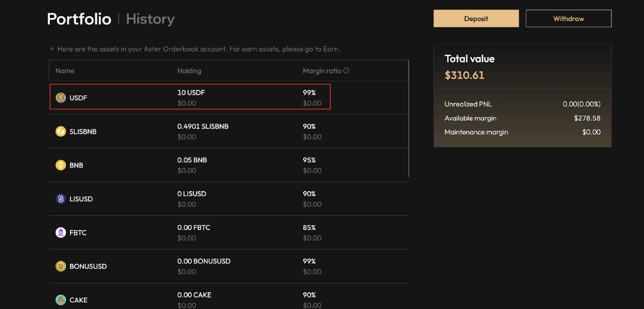Click the Name column header
Viewport: 644px width, 309px height.
[x=65, y=70]
